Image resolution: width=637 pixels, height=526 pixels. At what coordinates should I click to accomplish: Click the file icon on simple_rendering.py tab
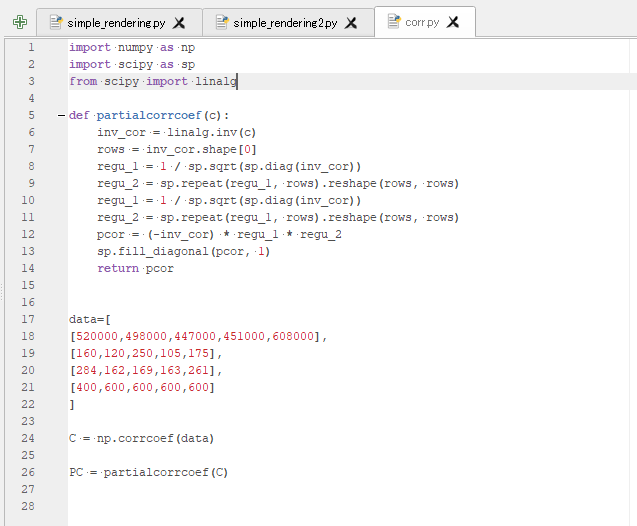click(57, 22)
